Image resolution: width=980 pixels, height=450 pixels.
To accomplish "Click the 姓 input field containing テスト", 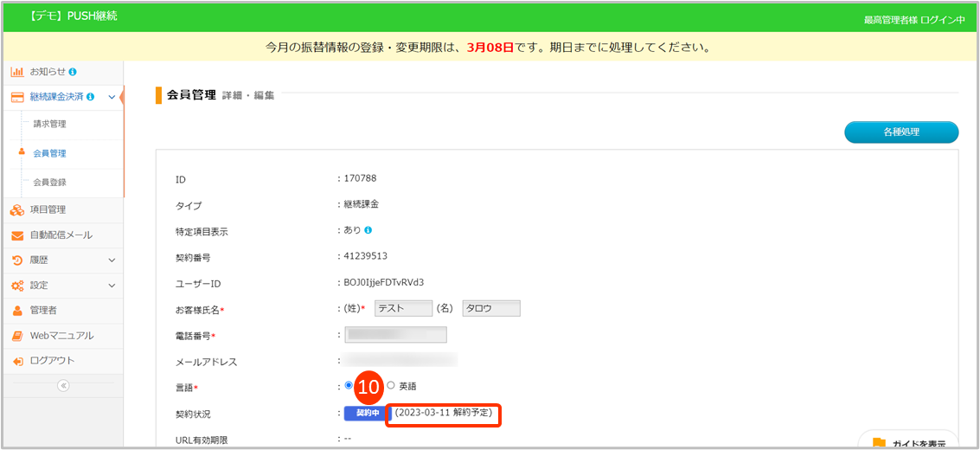I will [402, 309].
